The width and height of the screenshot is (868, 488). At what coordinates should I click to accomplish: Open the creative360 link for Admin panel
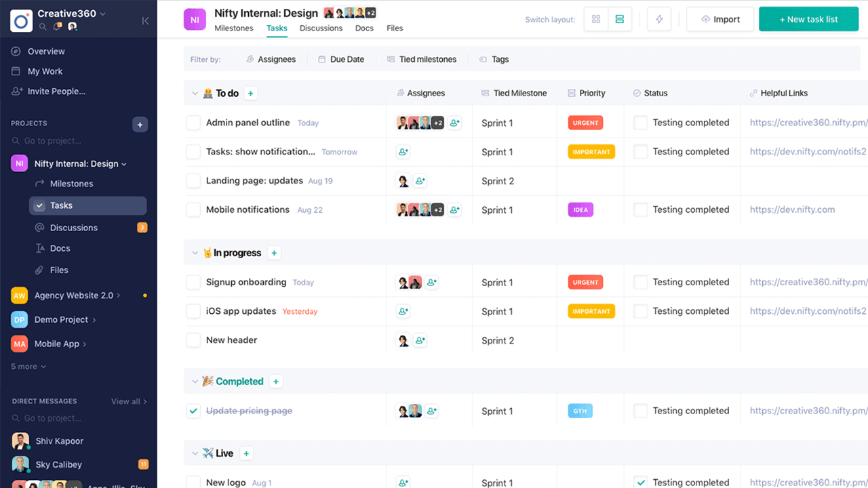pos(808,123)
